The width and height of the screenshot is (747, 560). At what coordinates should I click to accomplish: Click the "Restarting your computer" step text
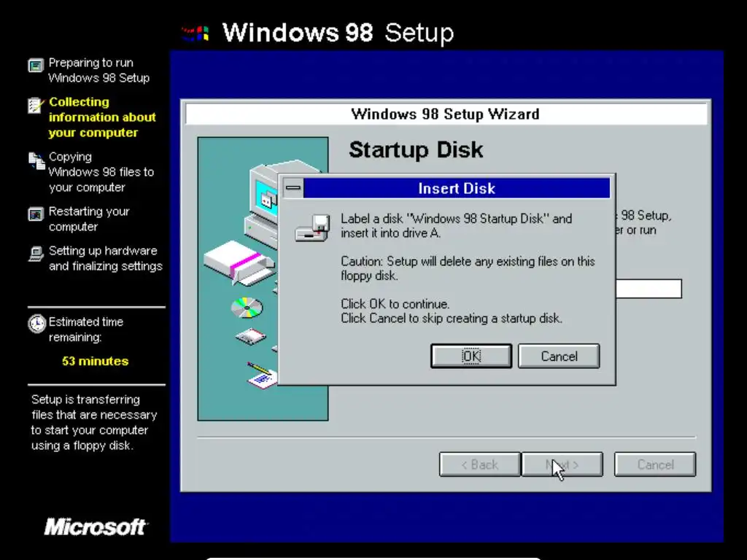pyautogui.click(x=89, y=219)
